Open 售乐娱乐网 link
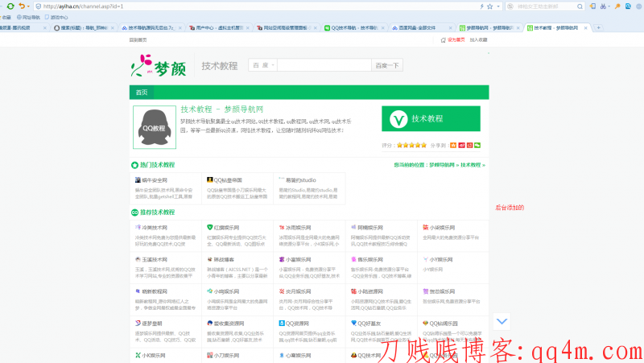The height and width of the screenshot is (363, 644). pos(370,259)
